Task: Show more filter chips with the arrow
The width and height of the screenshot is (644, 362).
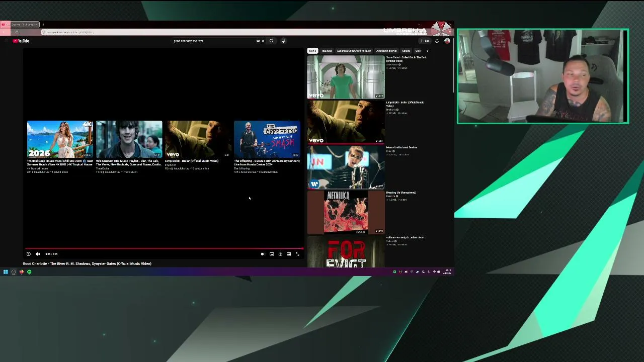Action: [427, 51]
